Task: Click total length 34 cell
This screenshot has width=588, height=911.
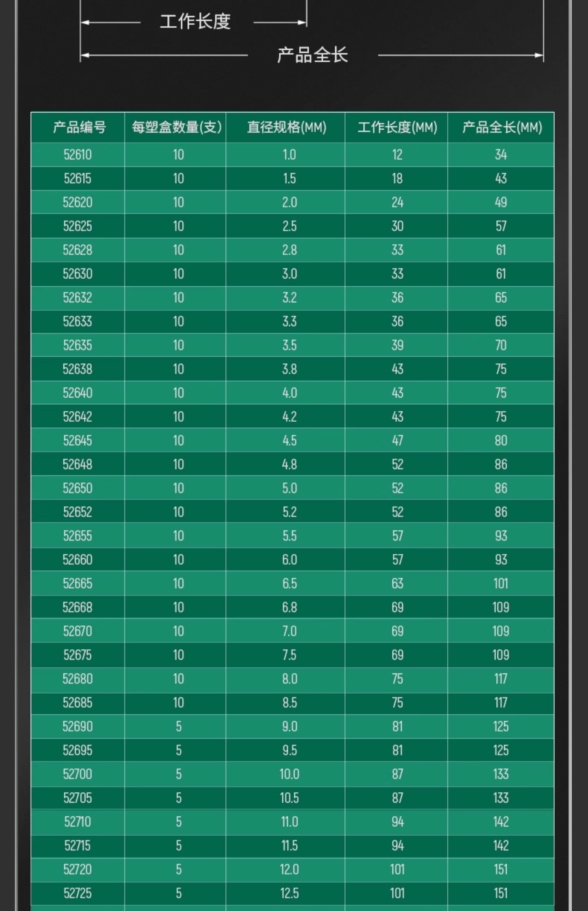Action: 501,155
